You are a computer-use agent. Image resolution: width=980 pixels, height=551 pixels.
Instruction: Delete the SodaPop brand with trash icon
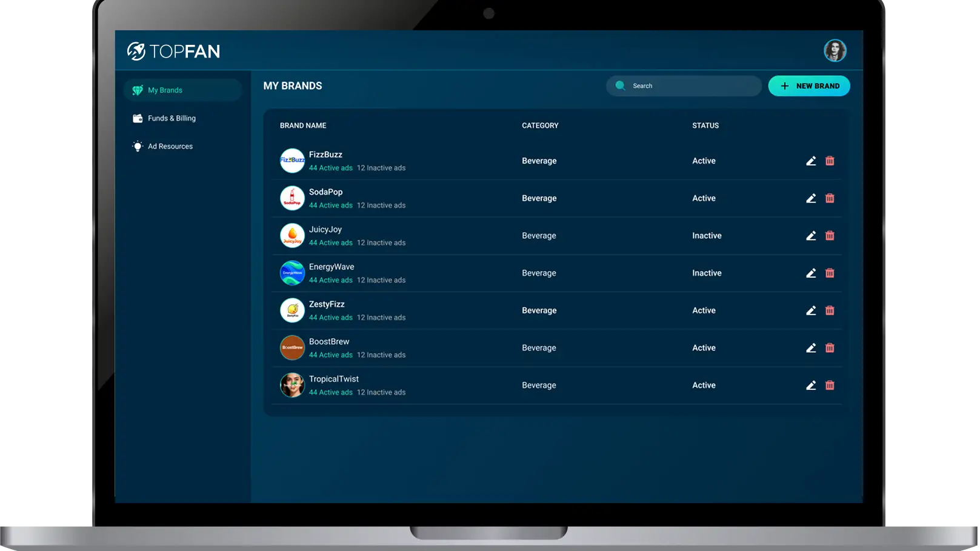coord(830,198)
